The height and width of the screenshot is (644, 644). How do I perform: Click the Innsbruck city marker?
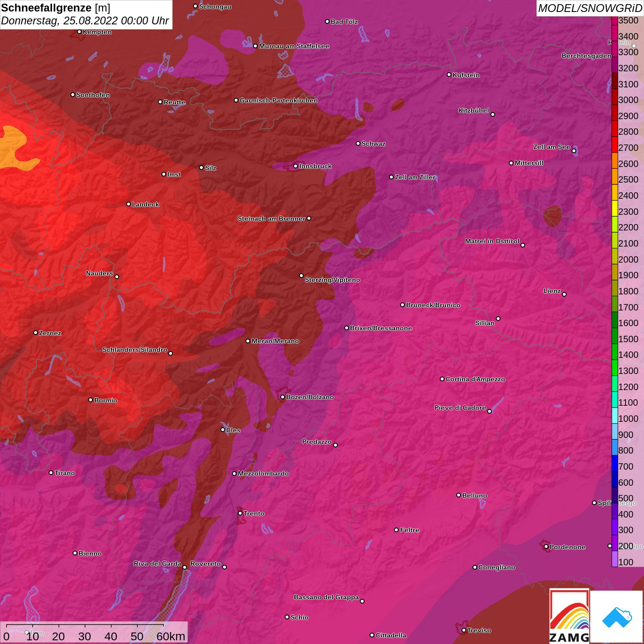click(x=295, y=166)
